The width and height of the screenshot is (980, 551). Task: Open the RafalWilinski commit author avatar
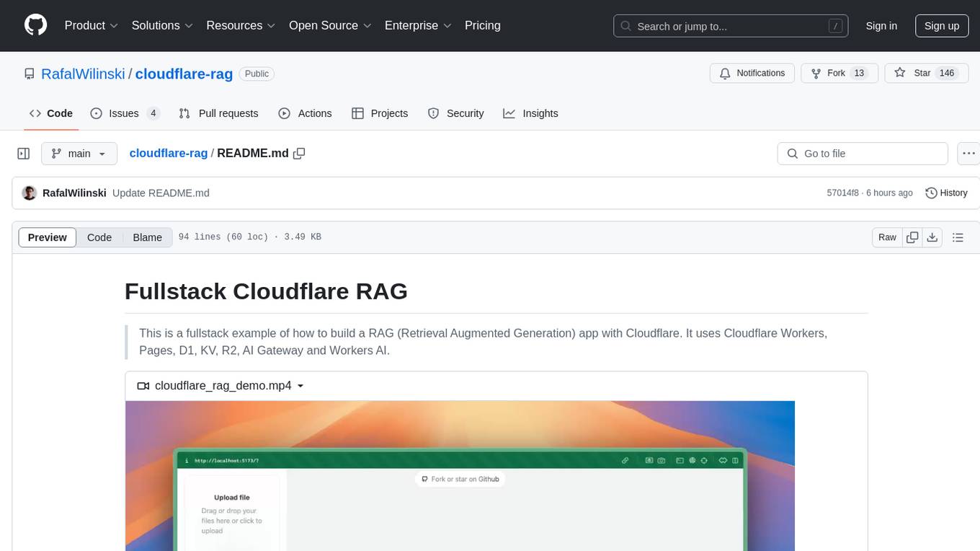[30, 193]
